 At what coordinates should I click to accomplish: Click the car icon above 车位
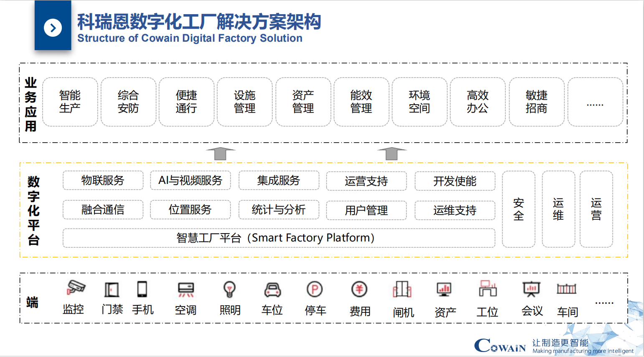[272, 289]
